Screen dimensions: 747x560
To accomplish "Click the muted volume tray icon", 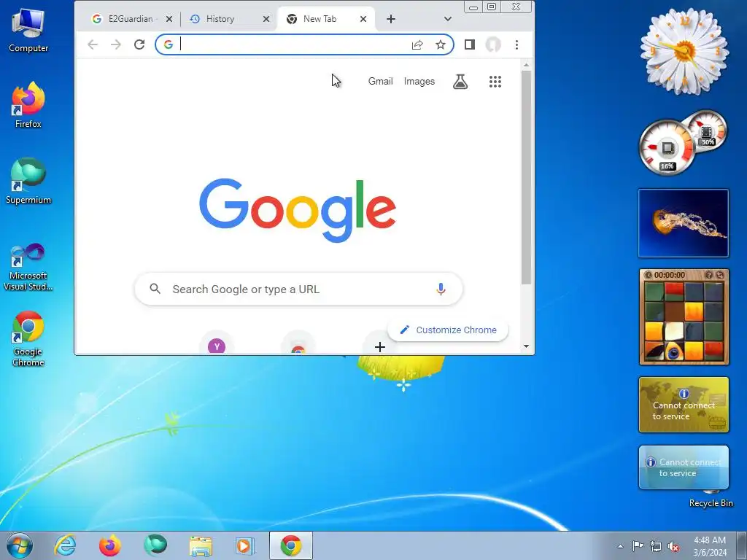I will coord(673,546).
